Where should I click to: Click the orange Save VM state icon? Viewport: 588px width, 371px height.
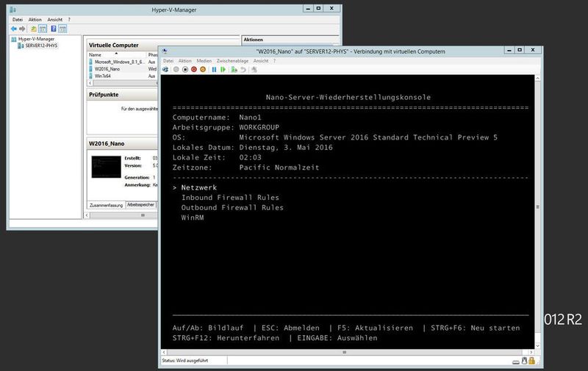[x=203, y=70]
